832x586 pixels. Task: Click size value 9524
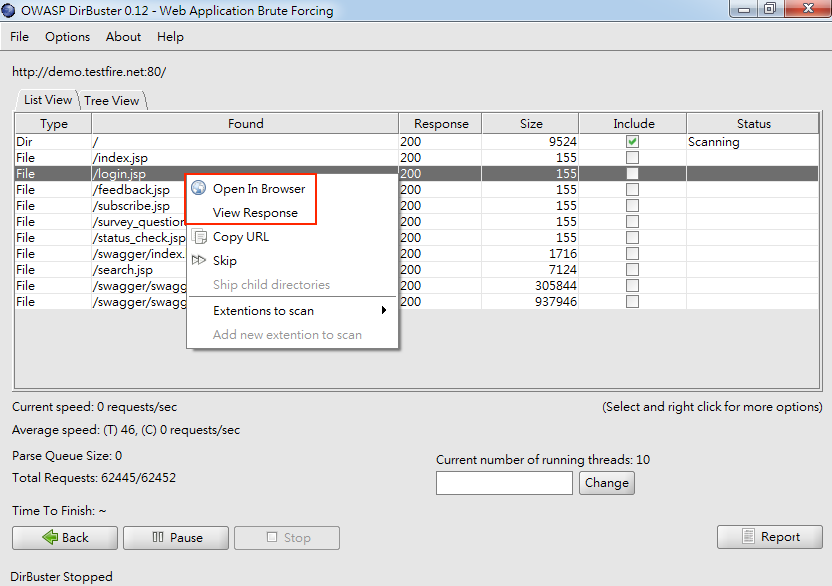coord(562,142)
